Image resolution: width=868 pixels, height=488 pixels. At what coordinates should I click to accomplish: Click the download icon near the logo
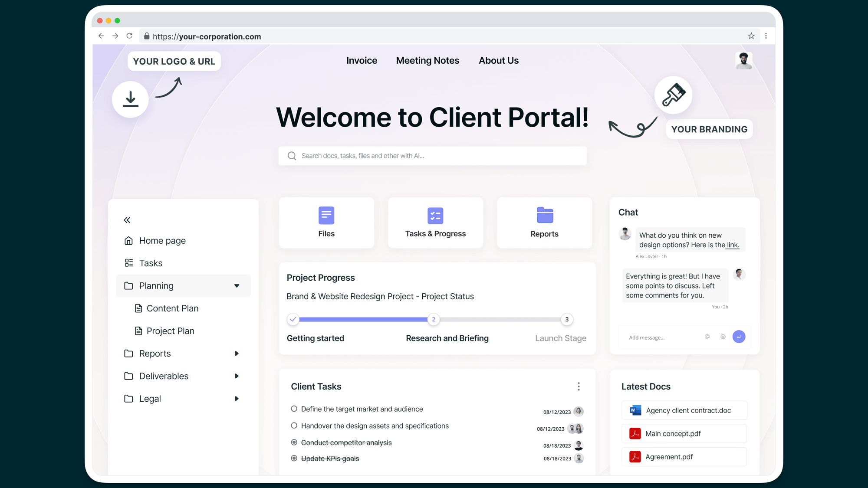point(130,99)
